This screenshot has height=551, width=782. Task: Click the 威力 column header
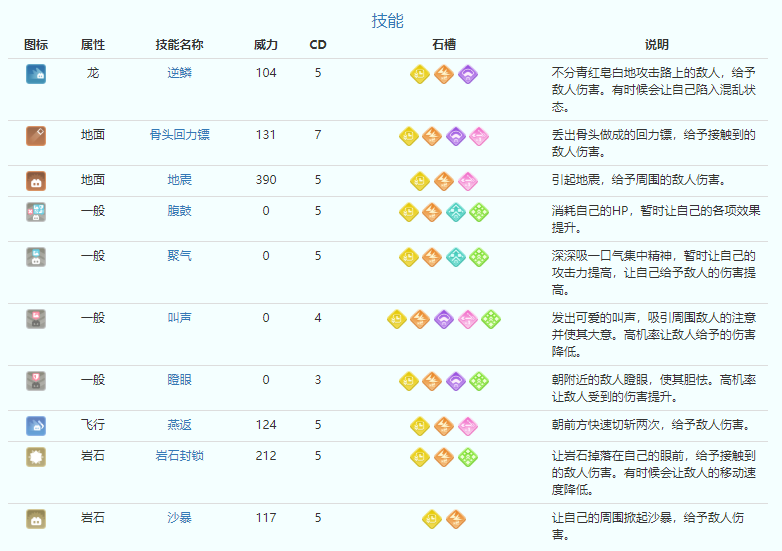[266, 45]
